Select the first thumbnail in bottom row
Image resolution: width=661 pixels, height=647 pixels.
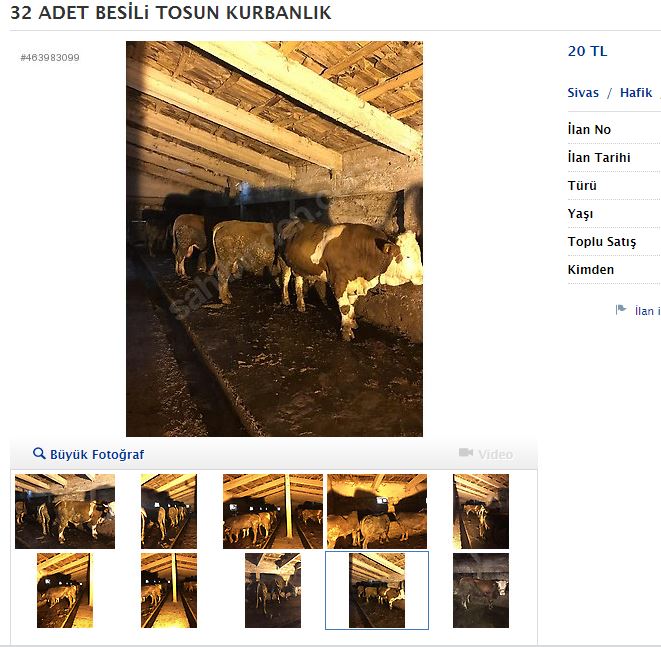[x=65, y=591]
